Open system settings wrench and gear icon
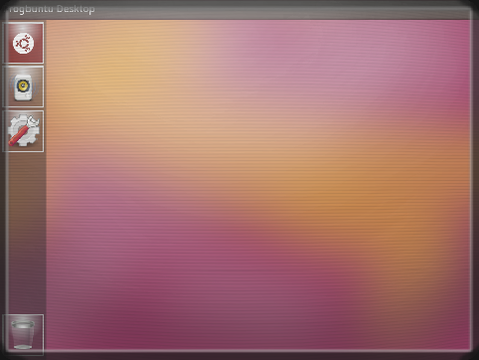Viewport: 479px width, 360px height. (23, 131)
